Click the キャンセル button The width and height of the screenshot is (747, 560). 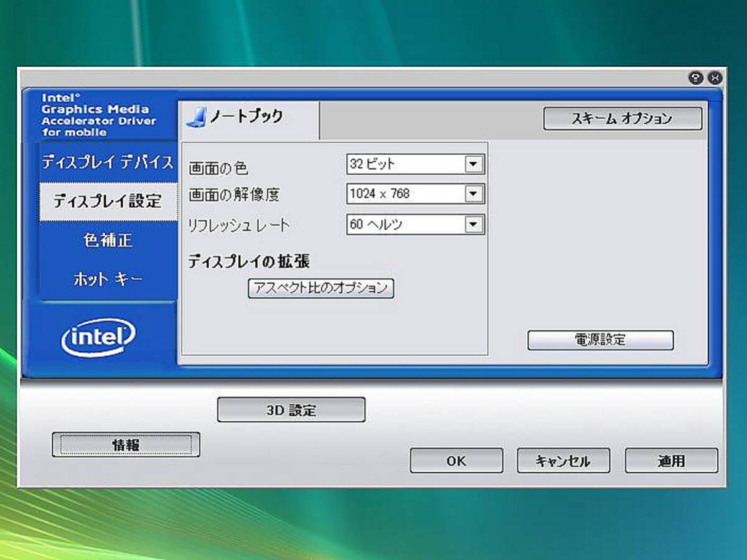[563, 460]
